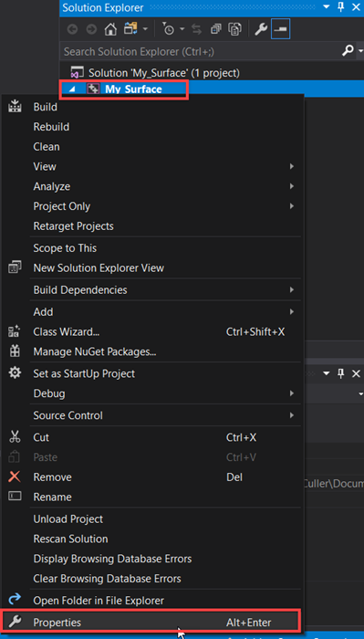Toggle the Switch Views solution/folder icon

click(131, 29)
